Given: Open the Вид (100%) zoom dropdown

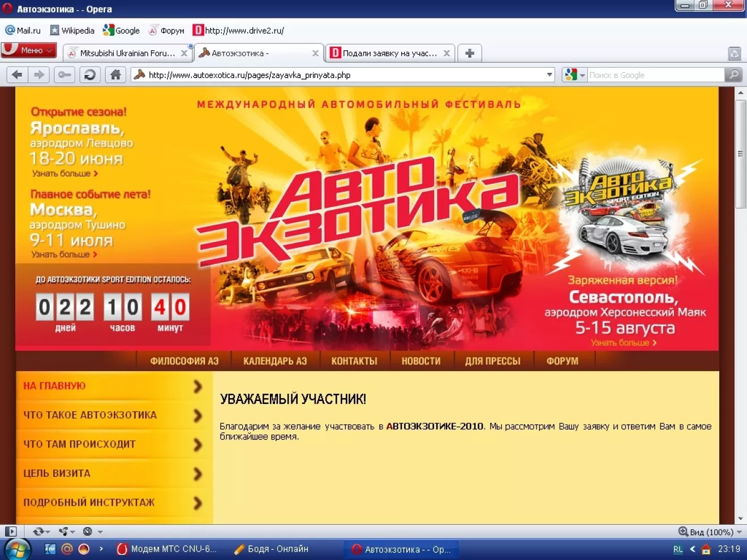Looking at the screenshot, I should tap(710, 532).
